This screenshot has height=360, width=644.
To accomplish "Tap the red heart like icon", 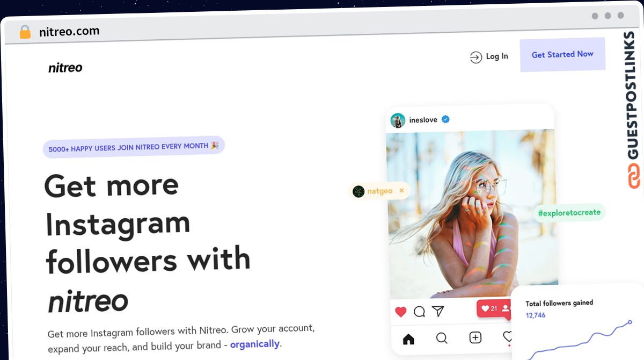I will pyautogui.click(x=400, y=312).
